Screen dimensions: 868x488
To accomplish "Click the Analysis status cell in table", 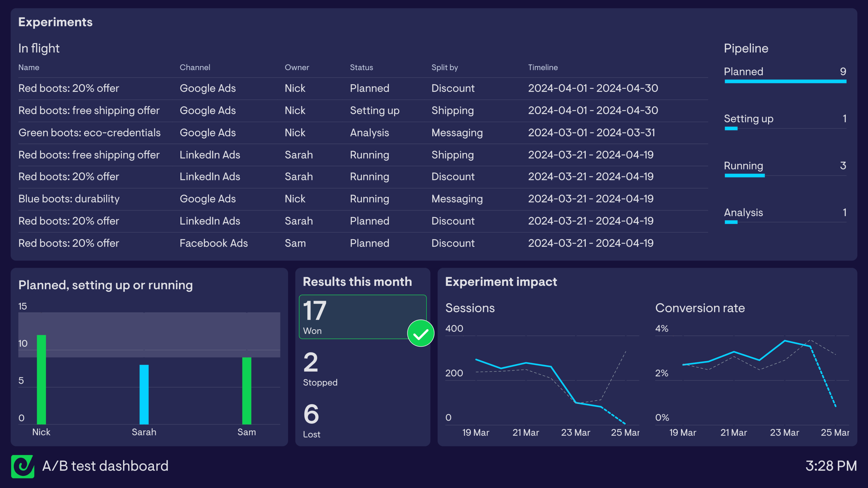I will coord(369,133).
